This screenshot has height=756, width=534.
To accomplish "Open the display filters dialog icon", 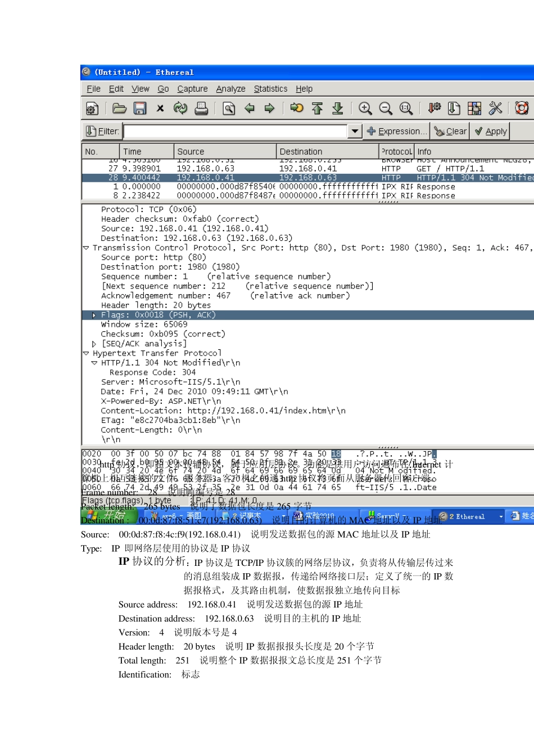I will point(454,109).
